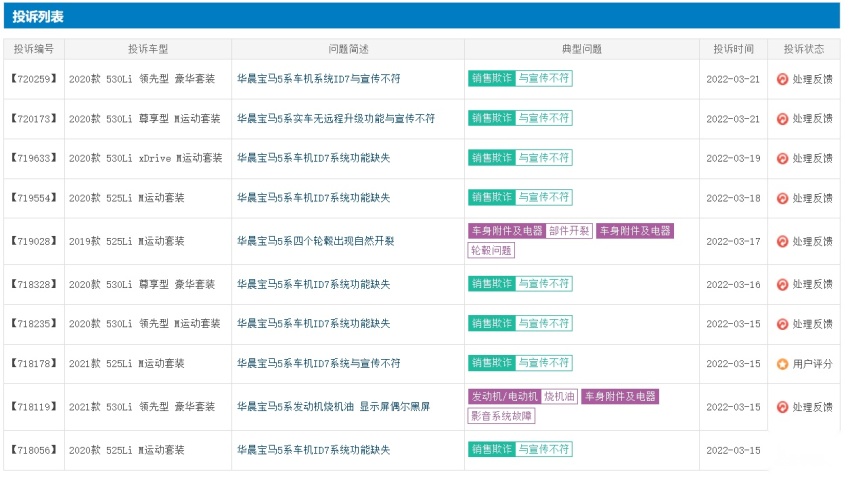Open problem description link in row 718328

tap(314, 284)
